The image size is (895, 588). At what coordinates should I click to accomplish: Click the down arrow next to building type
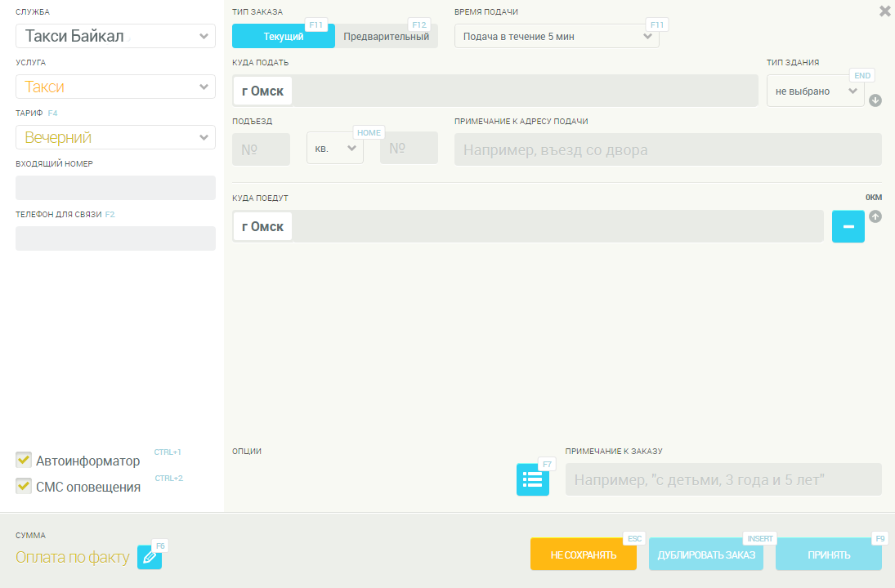point(875,100)
